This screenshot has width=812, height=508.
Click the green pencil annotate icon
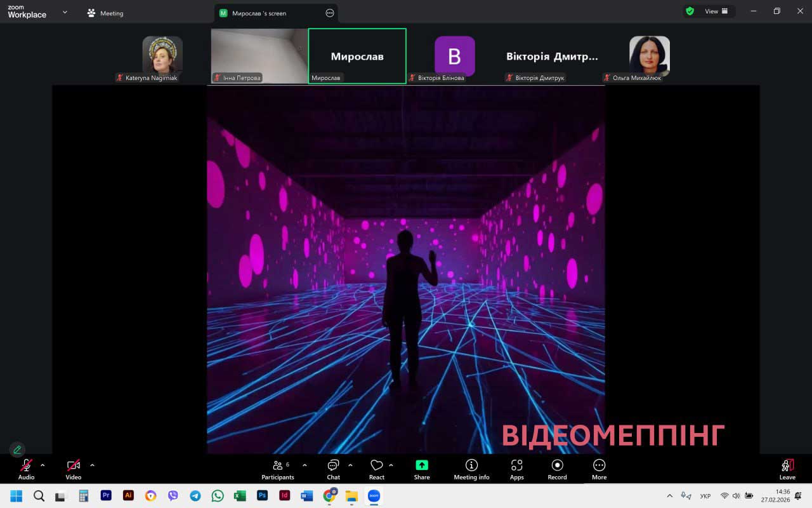17,450
